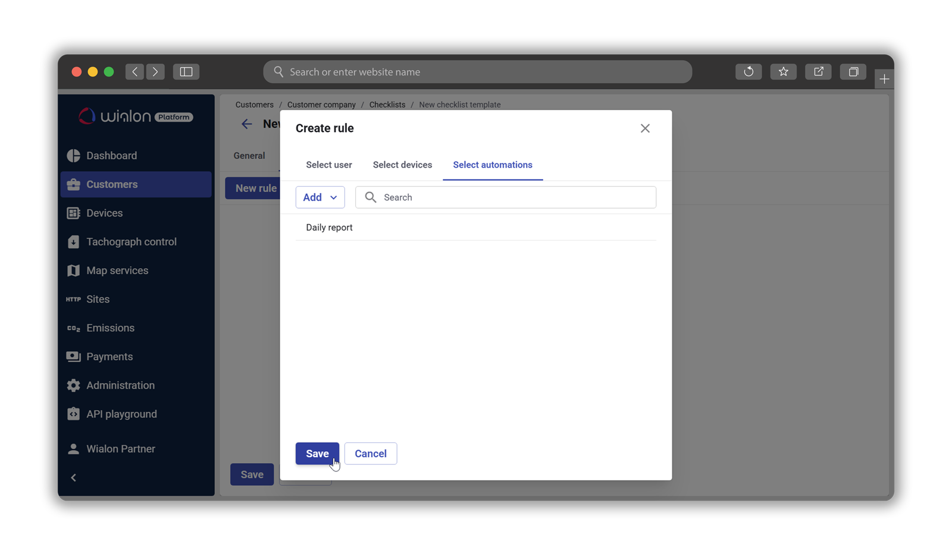Close the Create rule dialog
The height and width of the screenshot is (560, 952).
pyautogui.click(x=645, y=128)
